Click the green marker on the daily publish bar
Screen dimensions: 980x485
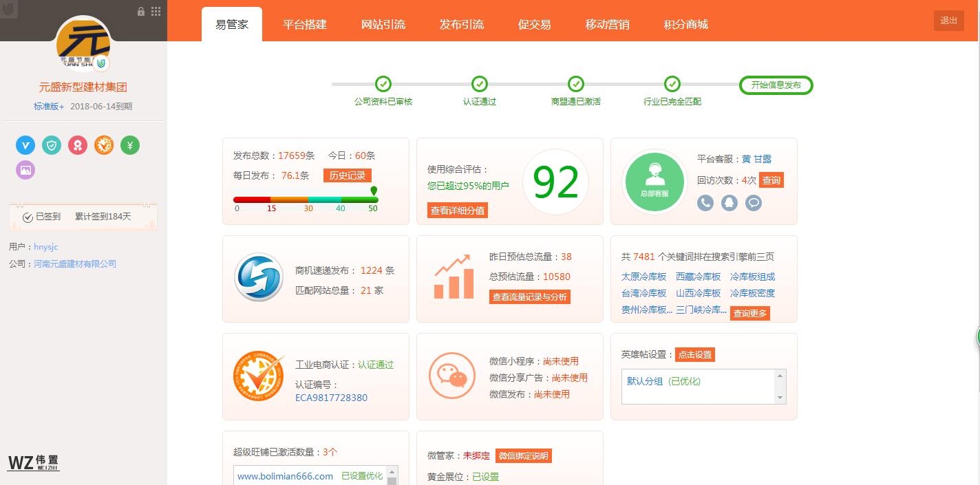tap(374, 191)
